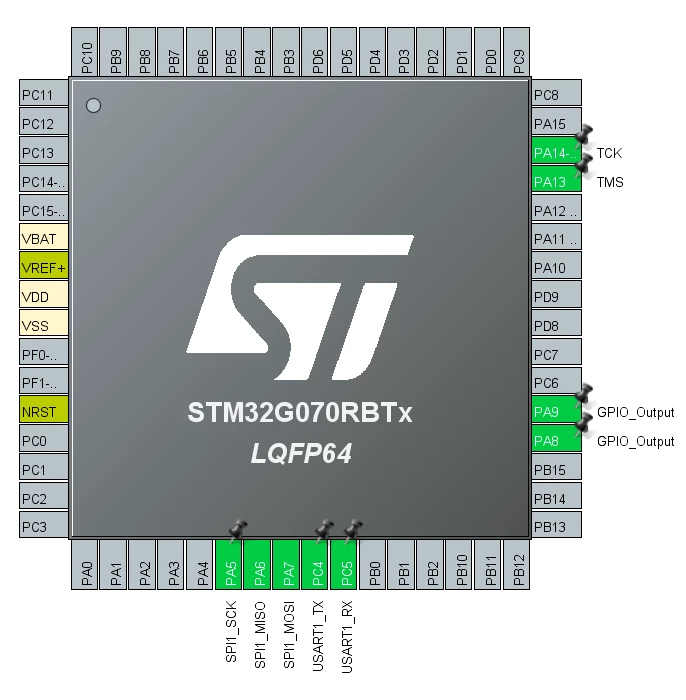Image resolution: width=686 pixels, height=700 pixels.
Task: Select pin PA2 on bottom row
Action: click(142, 564)
